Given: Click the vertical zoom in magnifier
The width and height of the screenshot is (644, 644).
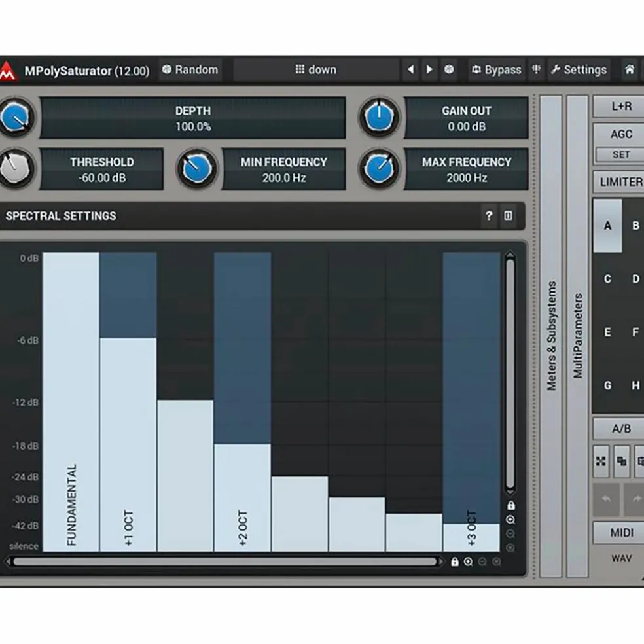Looking at the screenshot, I should click(510, 520).
